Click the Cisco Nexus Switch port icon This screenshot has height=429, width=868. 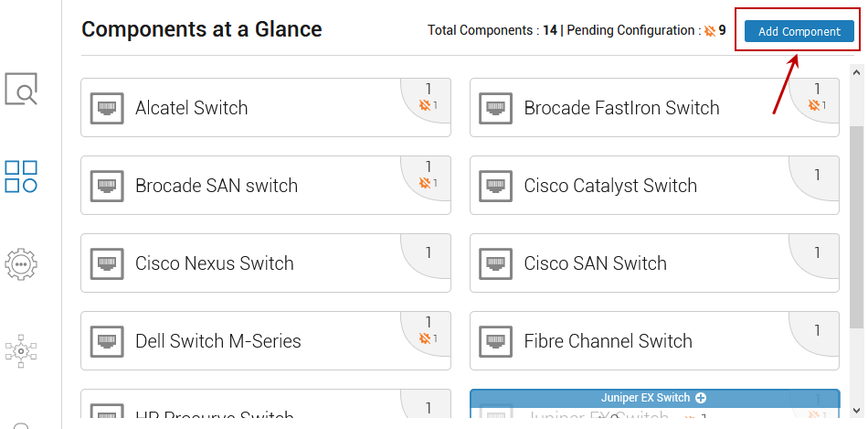107,263
